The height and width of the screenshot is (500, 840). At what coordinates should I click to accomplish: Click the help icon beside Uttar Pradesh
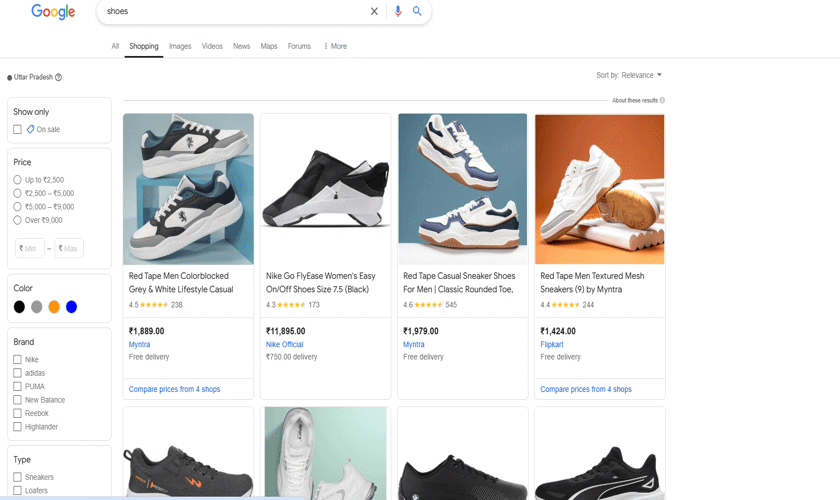coord(59,77)
